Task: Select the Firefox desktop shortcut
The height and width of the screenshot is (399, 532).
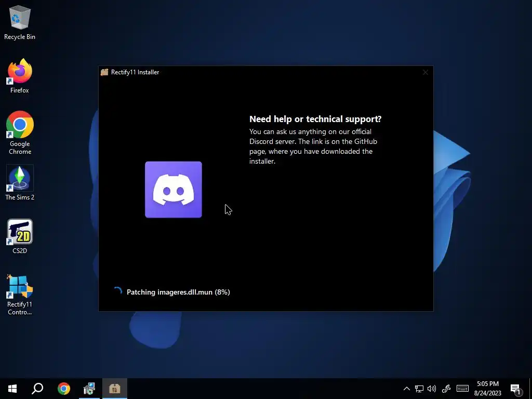Action: (x=20, y=76)
